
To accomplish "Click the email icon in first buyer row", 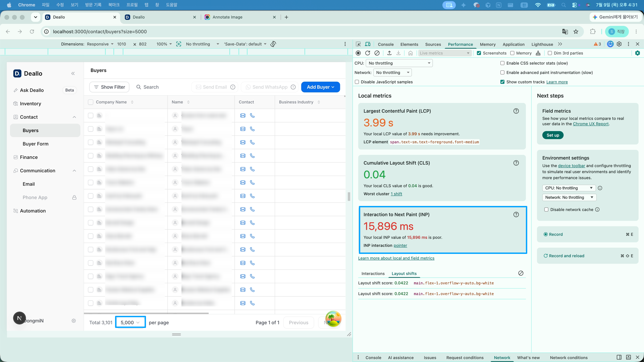I will [243, 116].
